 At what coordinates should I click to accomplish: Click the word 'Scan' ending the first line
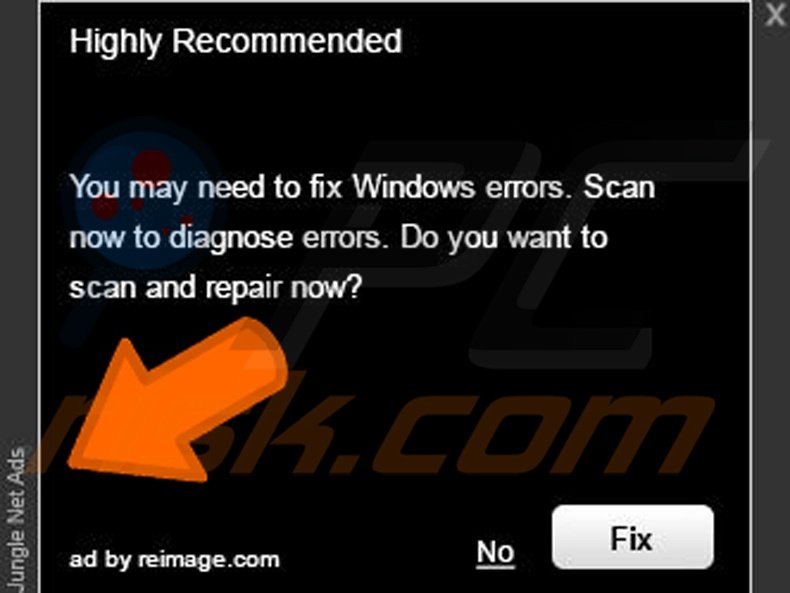tap(619, 186)
